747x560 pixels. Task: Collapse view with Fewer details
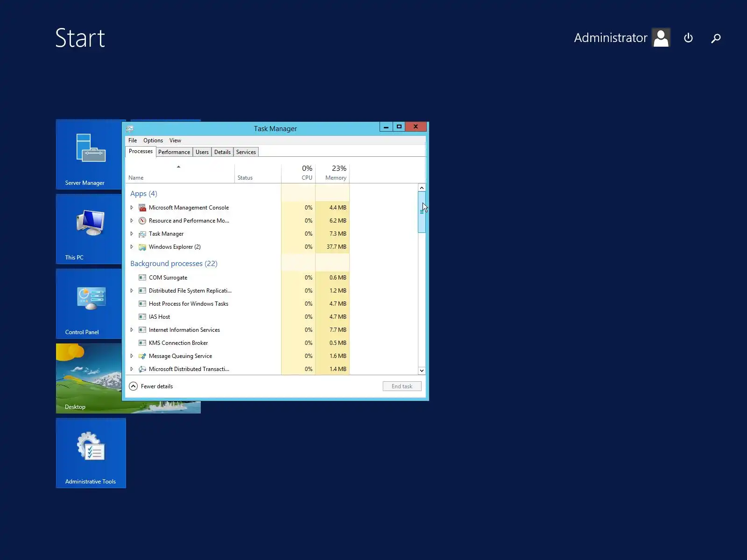151,386
